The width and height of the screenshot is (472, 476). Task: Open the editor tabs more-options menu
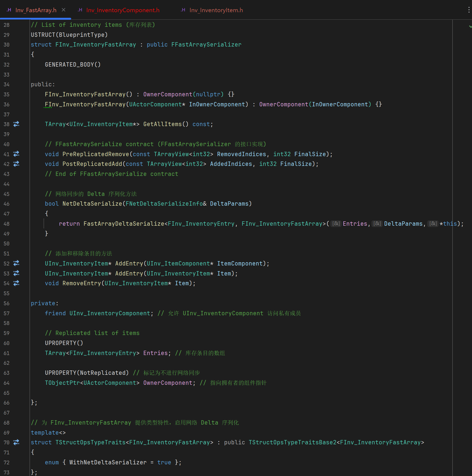click(x=468, y=10)
